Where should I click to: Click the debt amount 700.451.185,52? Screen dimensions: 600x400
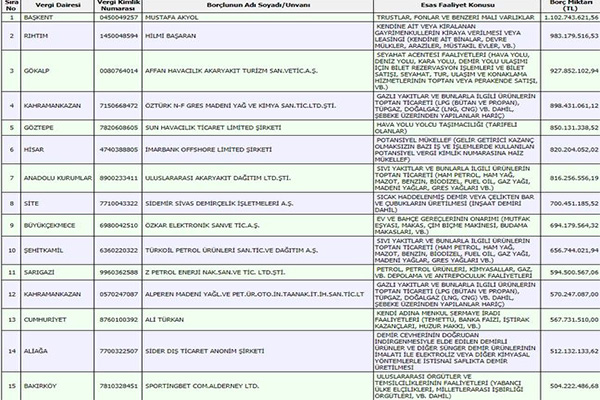click(x=574, y=204)
